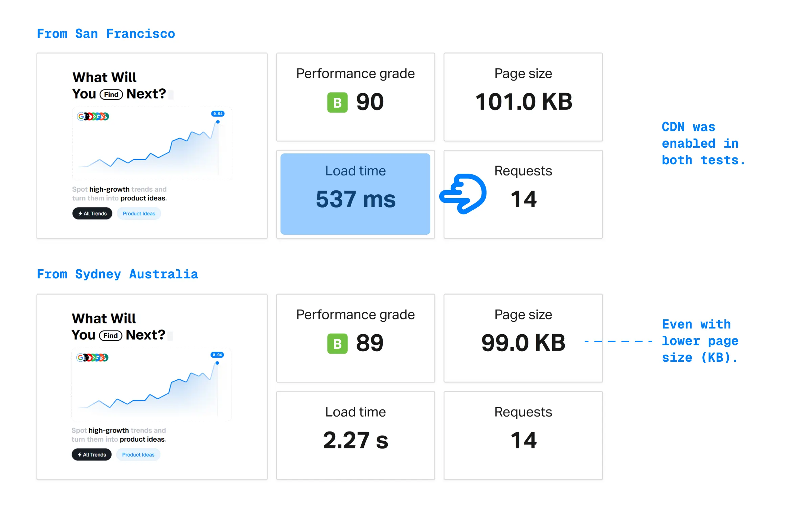The width and height of the screenshot is (812, 508).
Task: Click the Find pill in San Francisco preview headline
Action: click(111, 94)
